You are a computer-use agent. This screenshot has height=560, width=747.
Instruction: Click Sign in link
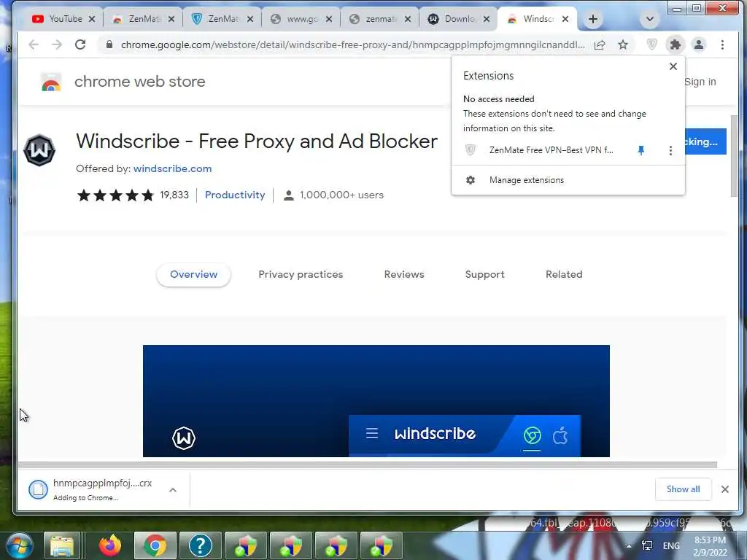tap(700, 82)
